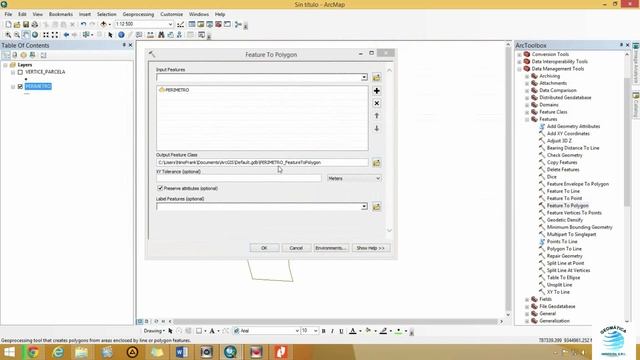Click the Open document folder icon
Image resolution: width=640 pixels, height=360 pixels.
point(17,24)
